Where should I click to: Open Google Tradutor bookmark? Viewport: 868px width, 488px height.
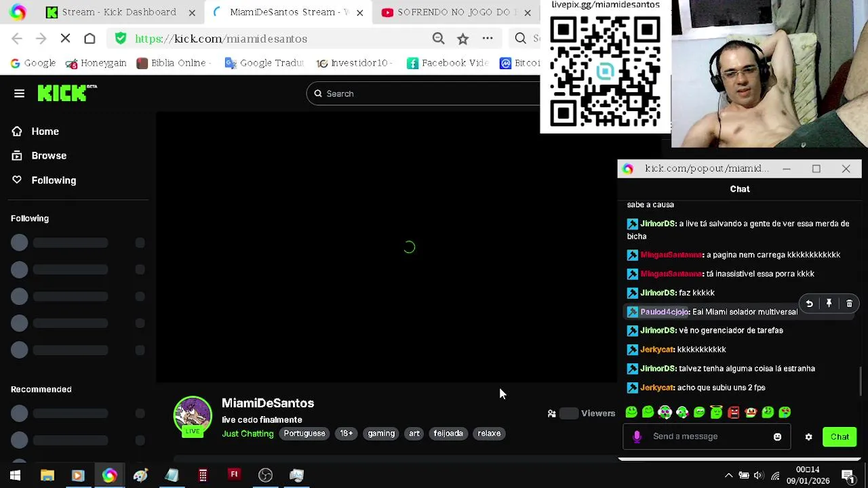tap(264, 63)
